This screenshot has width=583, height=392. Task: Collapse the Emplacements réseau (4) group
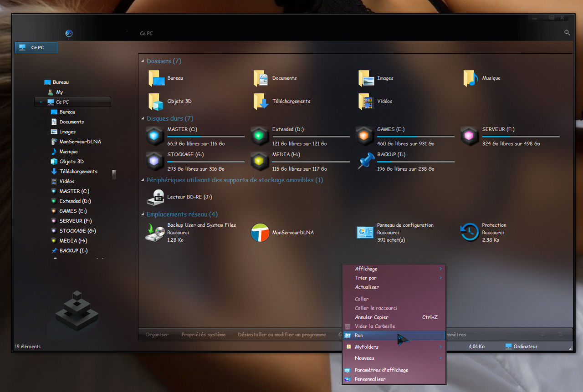coord(143,214)
